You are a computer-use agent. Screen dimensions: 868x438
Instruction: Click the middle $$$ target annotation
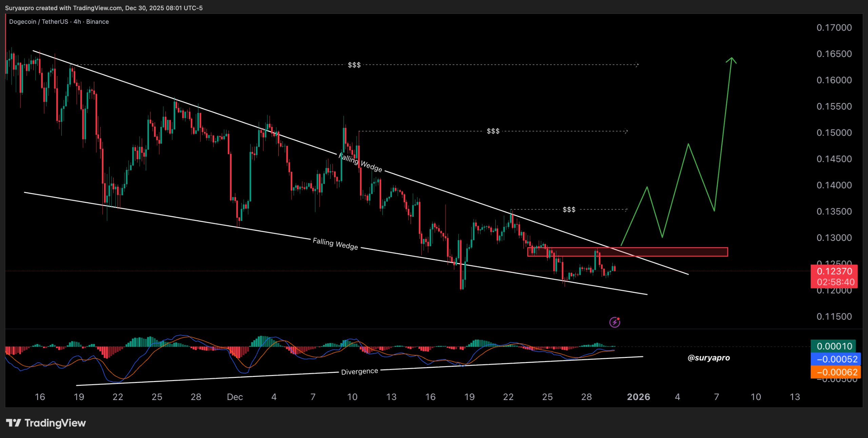point(492,131)
